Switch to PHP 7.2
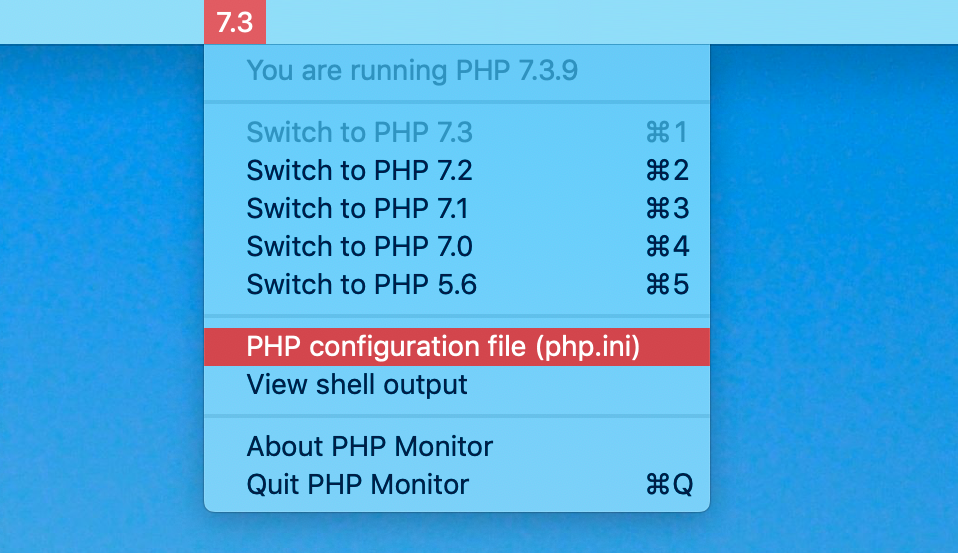The height and width of the screenshot is (553, 958). pos(457,170)
